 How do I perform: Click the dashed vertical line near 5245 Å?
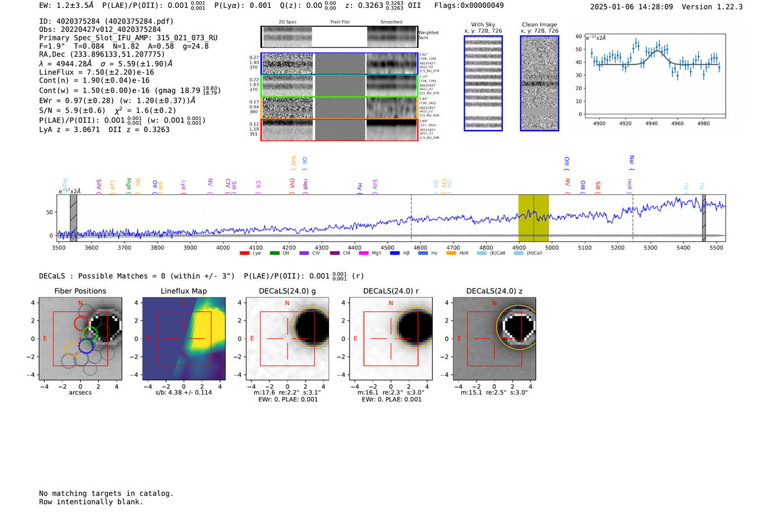click(633, 218)
